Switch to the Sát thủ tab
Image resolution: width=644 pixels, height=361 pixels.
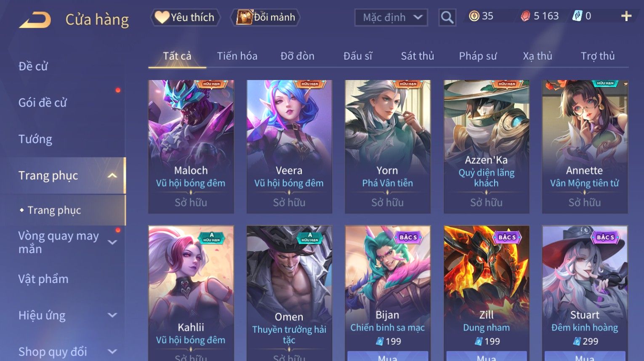click(417, 56)
